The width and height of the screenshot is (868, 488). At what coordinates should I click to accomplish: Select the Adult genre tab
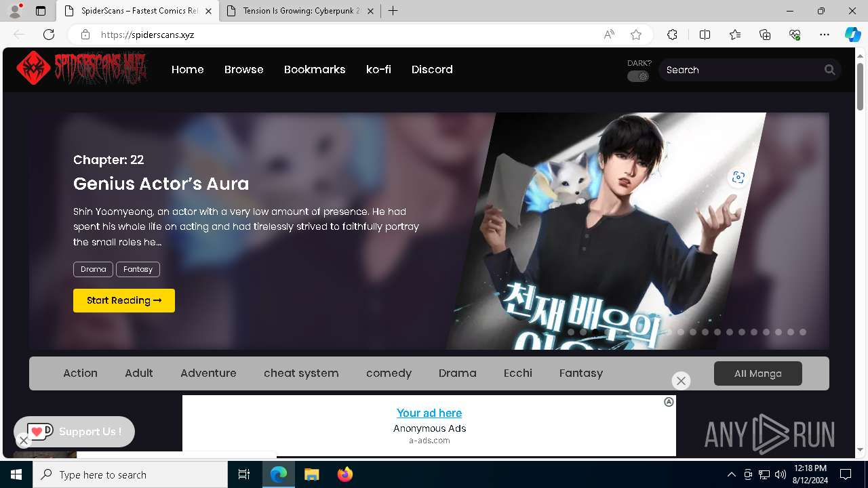139,373
